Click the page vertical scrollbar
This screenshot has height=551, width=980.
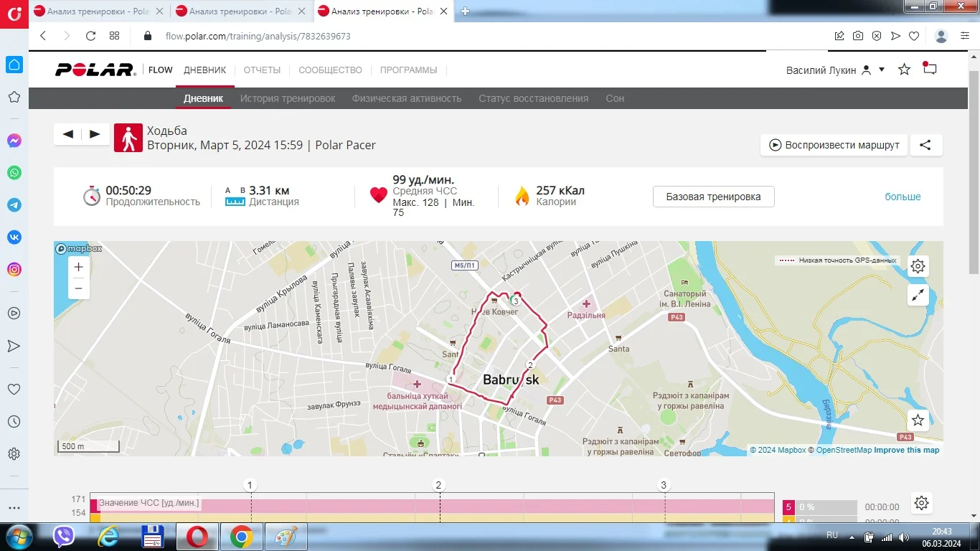[974, 172]
